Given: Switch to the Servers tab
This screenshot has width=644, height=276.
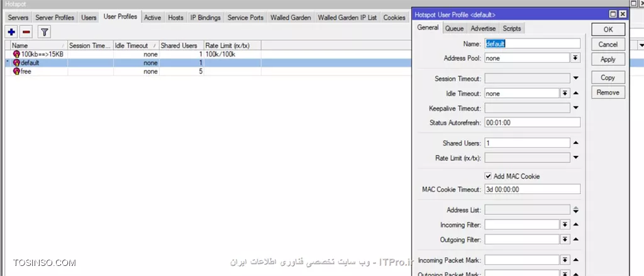Looking at the screenshot, I should pyautogui.click(x=18, y=18).
